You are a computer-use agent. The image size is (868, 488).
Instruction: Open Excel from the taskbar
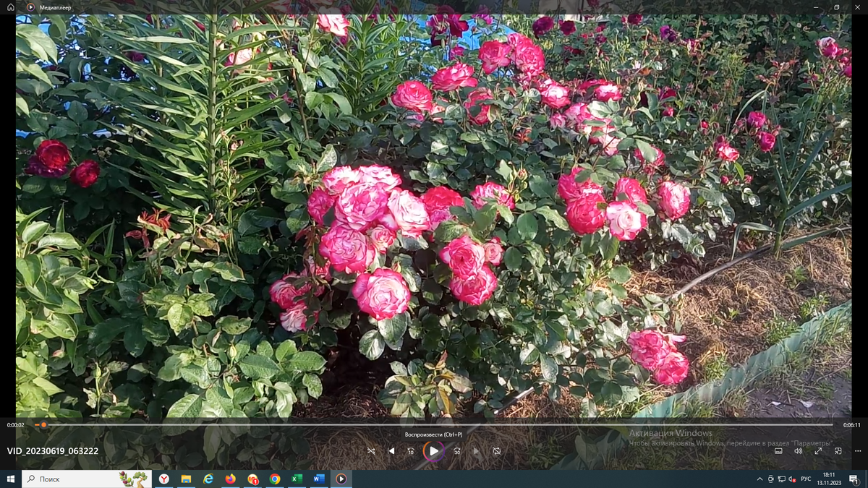pyautogui.click(x=297, y=479)
